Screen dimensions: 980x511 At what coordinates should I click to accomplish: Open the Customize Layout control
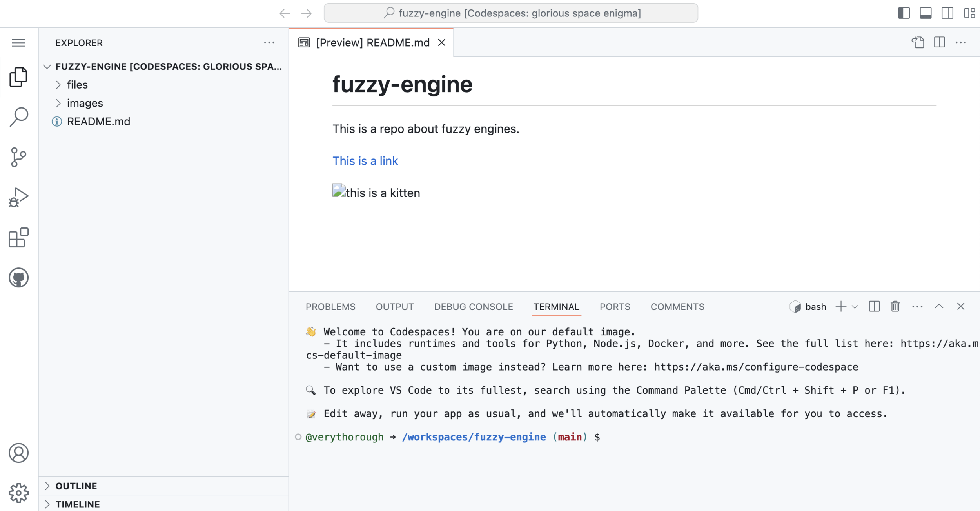click(969, 13)
